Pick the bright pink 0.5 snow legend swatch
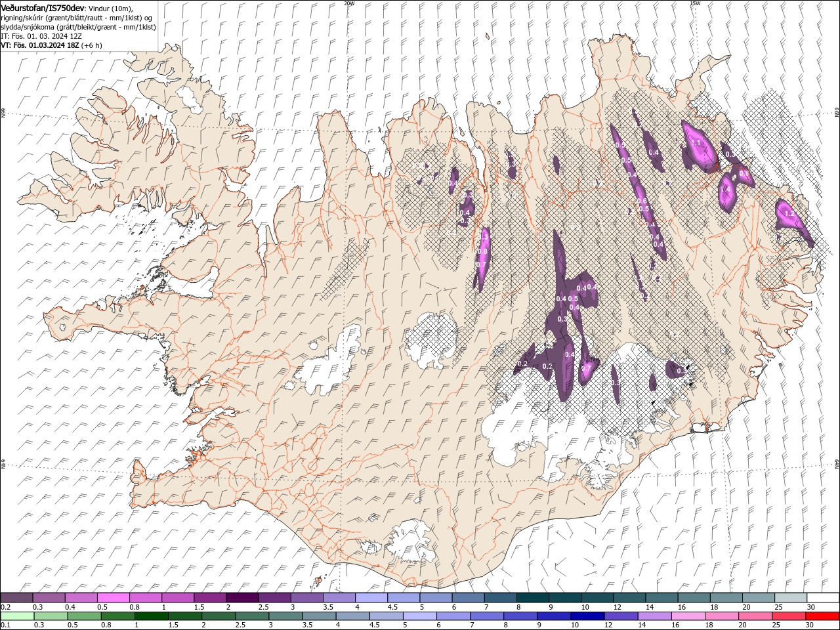The height and width of the screenshot is (630, 840). pos(113,598)
